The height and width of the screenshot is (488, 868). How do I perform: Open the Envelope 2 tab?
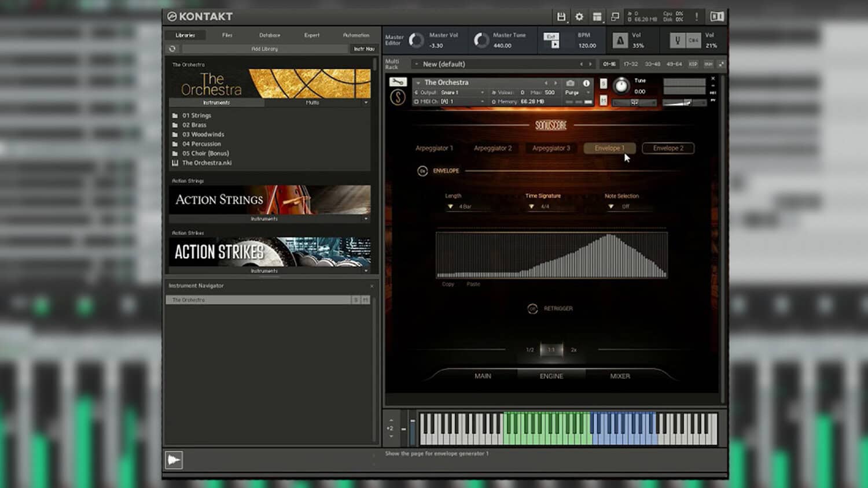(668, 149)
